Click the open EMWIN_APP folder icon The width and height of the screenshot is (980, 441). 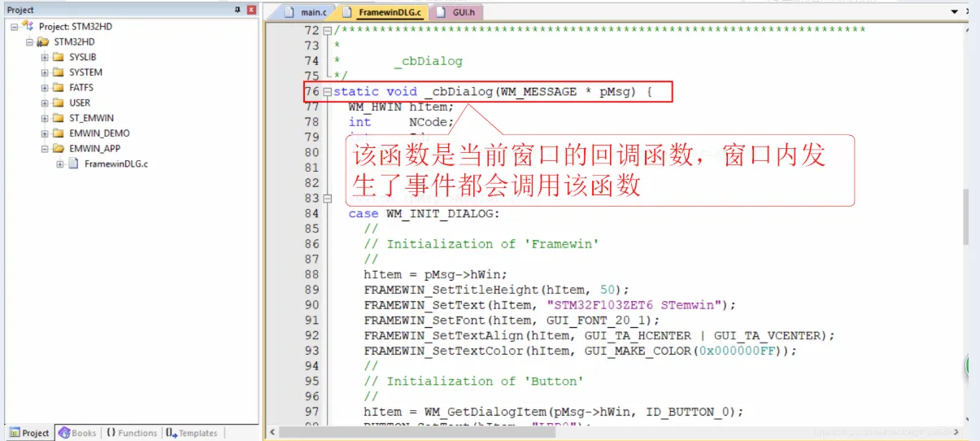tap(58, 148)
